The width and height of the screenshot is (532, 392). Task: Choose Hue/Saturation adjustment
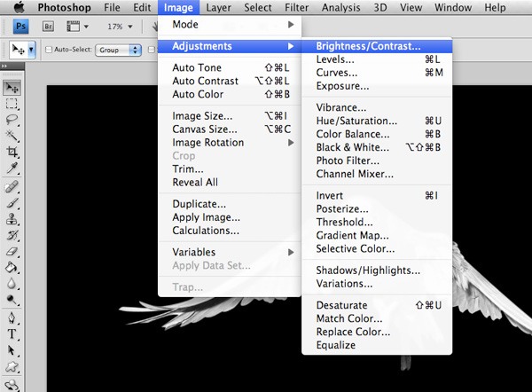(377, 121)
